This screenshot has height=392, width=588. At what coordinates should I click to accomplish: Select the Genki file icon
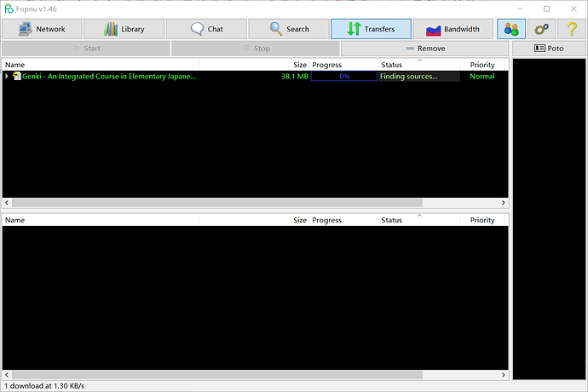[16, 76]
